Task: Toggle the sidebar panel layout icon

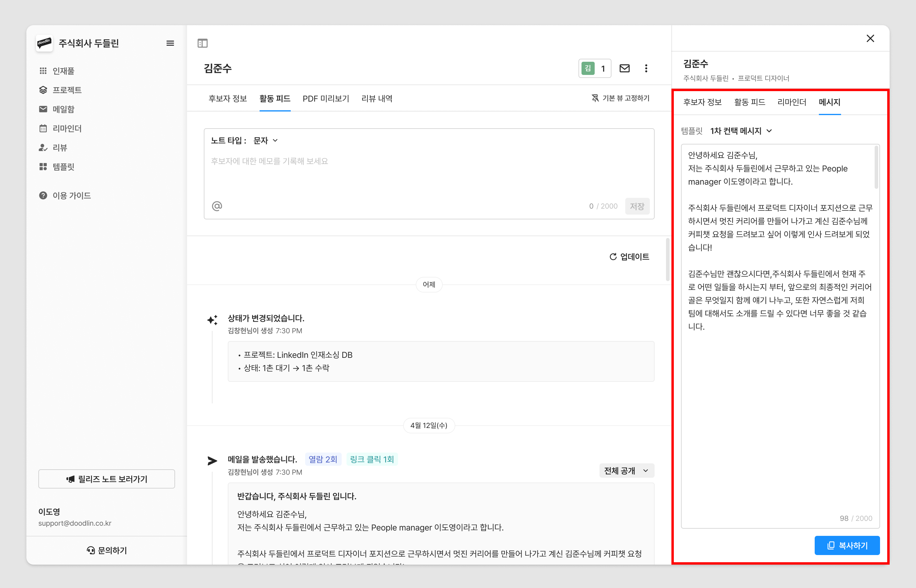Action: pyautogui.click(x=202, y=43)
